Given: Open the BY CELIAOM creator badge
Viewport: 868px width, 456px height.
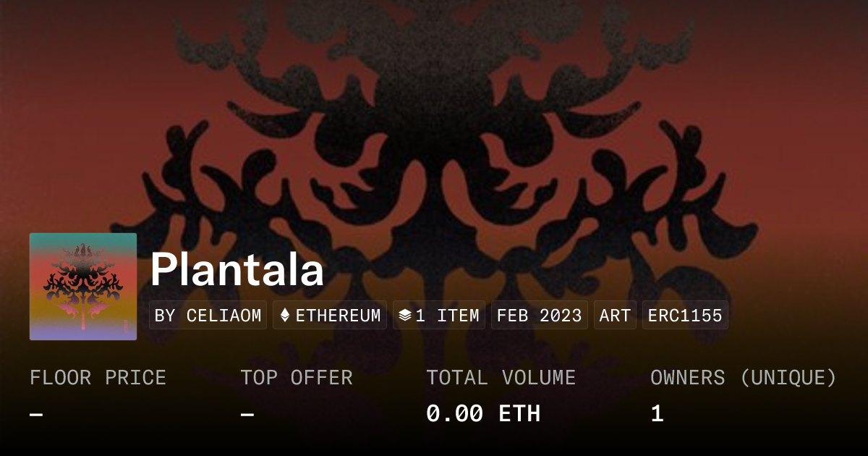Looking at the screenshot, I should 208,316.
